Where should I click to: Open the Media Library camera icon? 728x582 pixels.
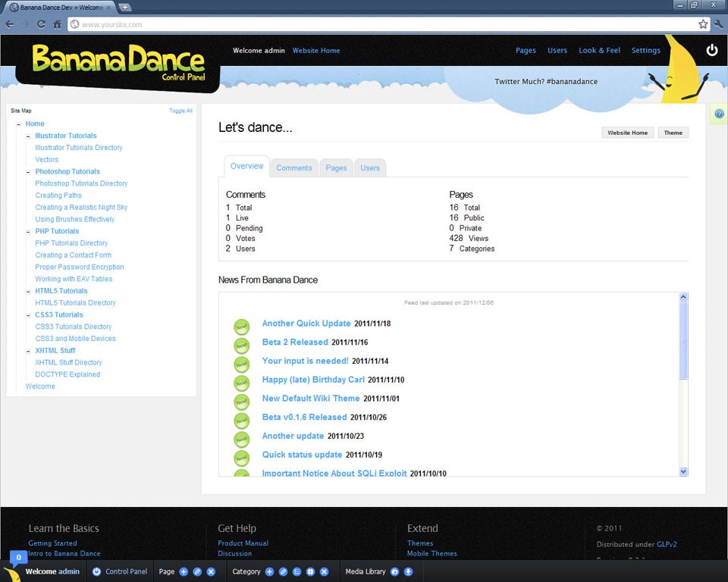point(395,571)
